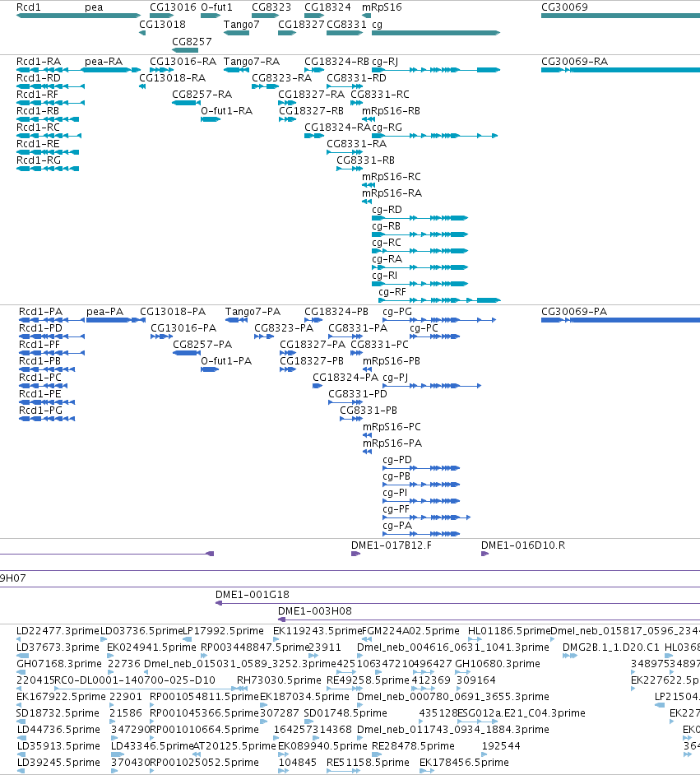The image size is (700, 775).
Task: Select EST label FGM224A02.5prime
Action: 411,631
